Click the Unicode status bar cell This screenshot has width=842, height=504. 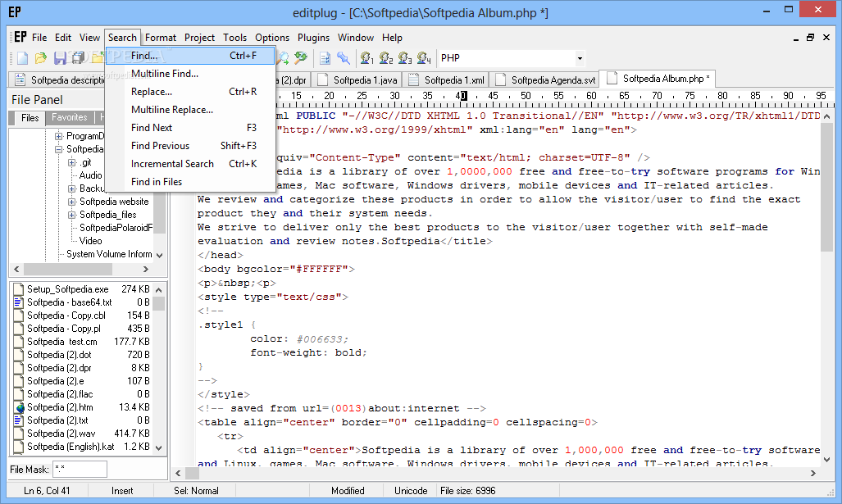(411, 491)
